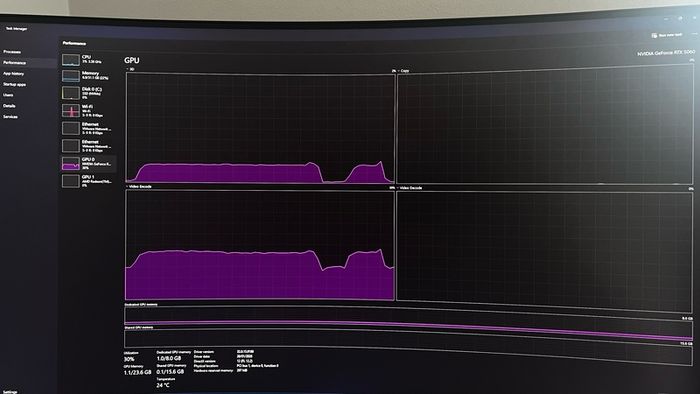Click the Video Decode engine graph

[x=545, y=251]
